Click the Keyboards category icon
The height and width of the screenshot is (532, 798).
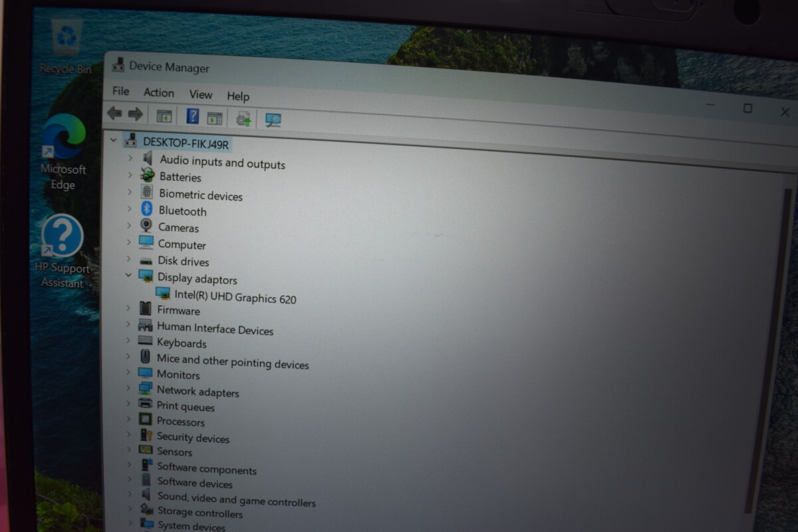(145, 341)
